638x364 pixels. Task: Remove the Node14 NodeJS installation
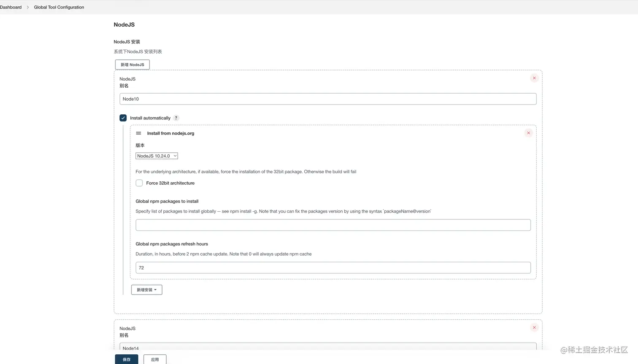(x=534, y=328)
